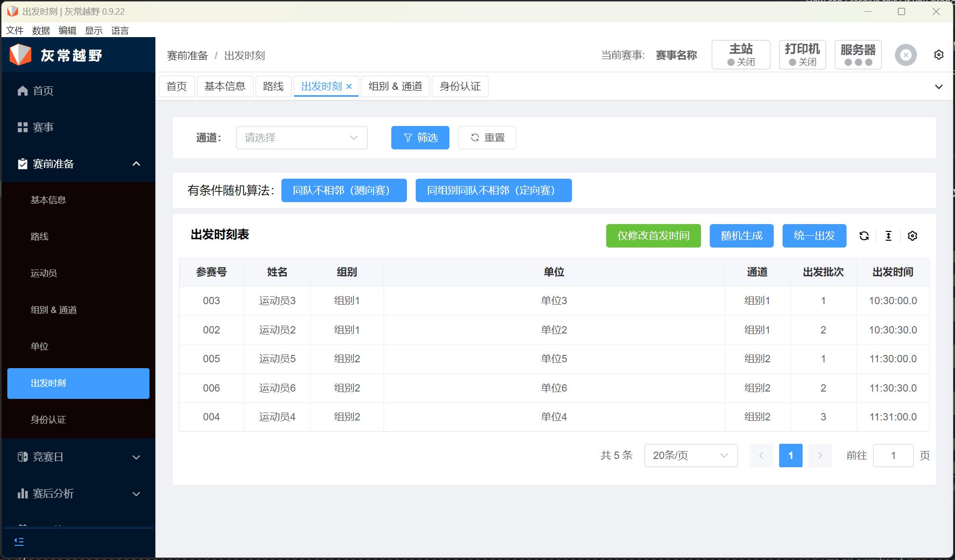
Task: Click the table density/row height icon
Action: 888,236
